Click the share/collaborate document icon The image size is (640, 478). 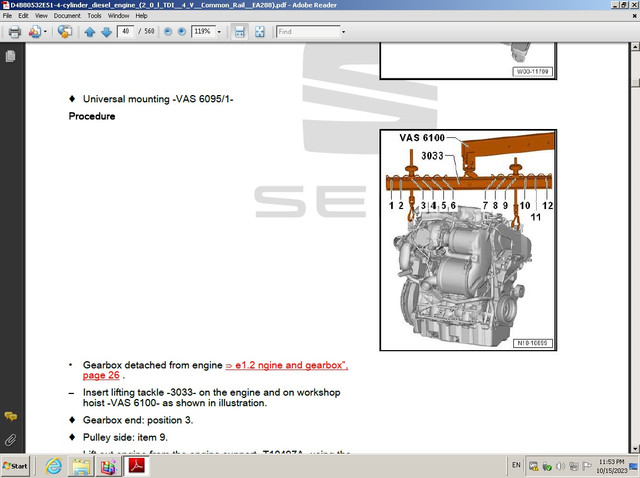tap(35, 31)
